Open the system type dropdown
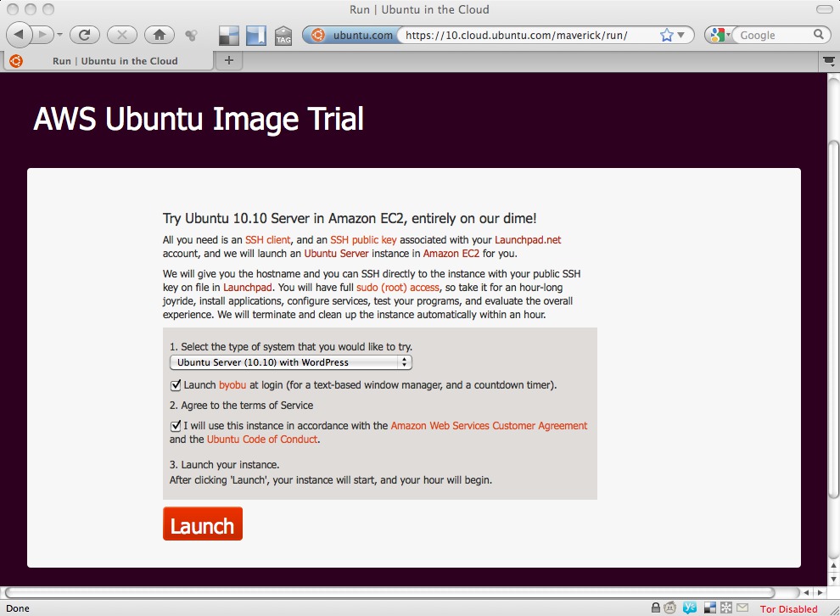Image resolution: width=840 pixels, height=616 pixels. pyautogui.click(x=291, y=362)
